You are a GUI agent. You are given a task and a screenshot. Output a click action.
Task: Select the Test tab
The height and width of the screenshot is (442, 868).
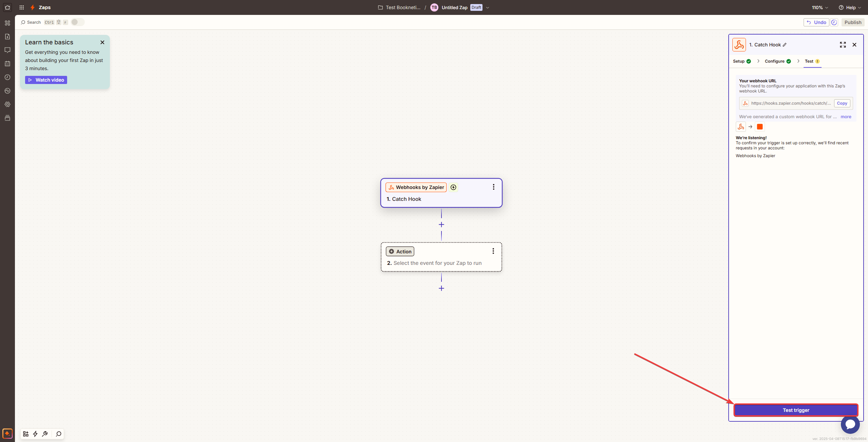812,61
